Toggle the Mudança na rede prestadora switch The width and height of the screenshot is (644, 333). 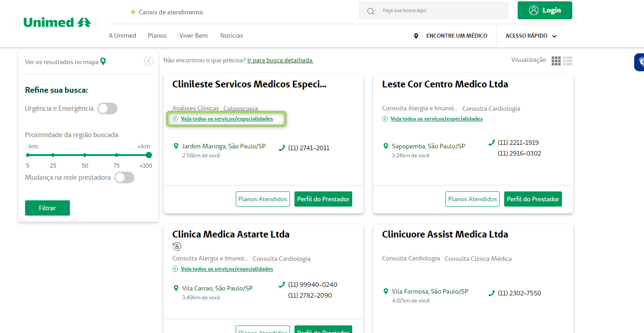click(x=124, y=177)
